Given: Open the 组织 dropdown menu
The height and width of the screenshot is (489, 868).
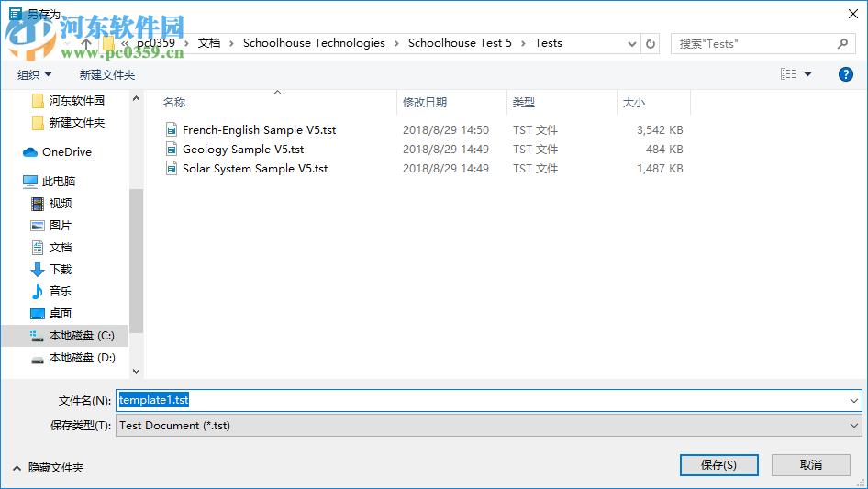Looking at the screenshot, I should [34, 74].
